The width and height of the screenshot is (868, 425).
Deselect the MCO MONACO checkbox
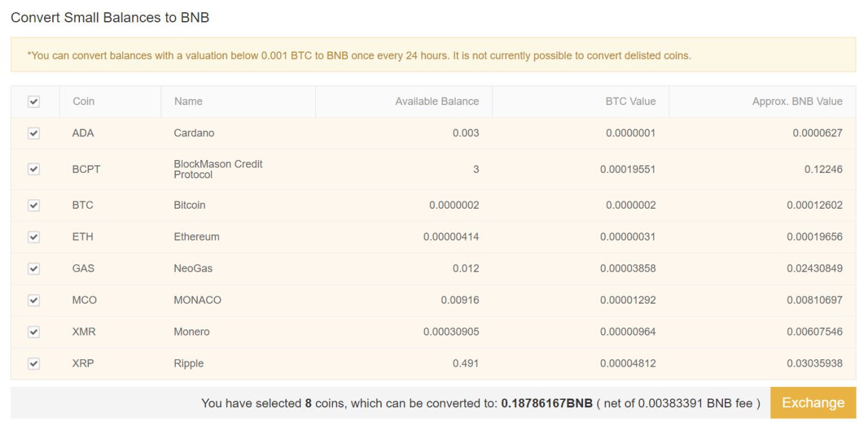coord(34,300)
